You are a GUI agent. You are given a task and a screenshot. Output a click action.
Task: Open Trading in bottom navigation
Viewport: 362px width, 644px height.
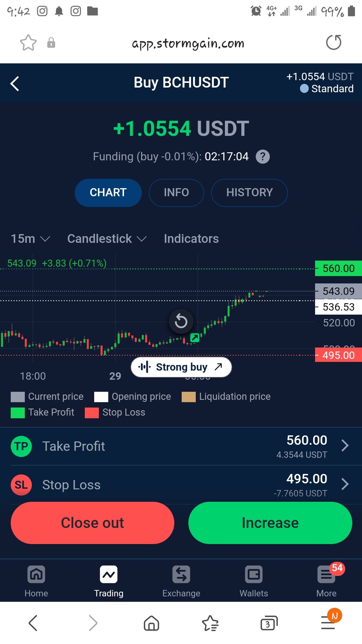tap(109, 581)
